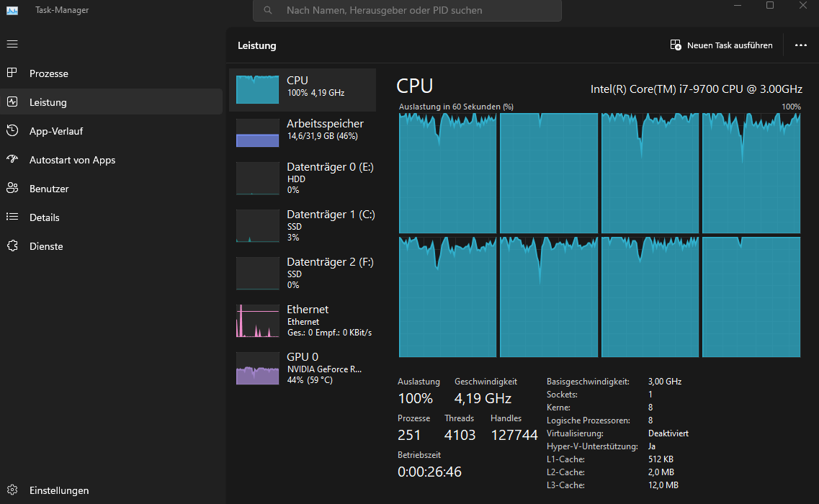Focus the search box for name or PID
This screenshot has width=819, height=504.
click(407, 11)
